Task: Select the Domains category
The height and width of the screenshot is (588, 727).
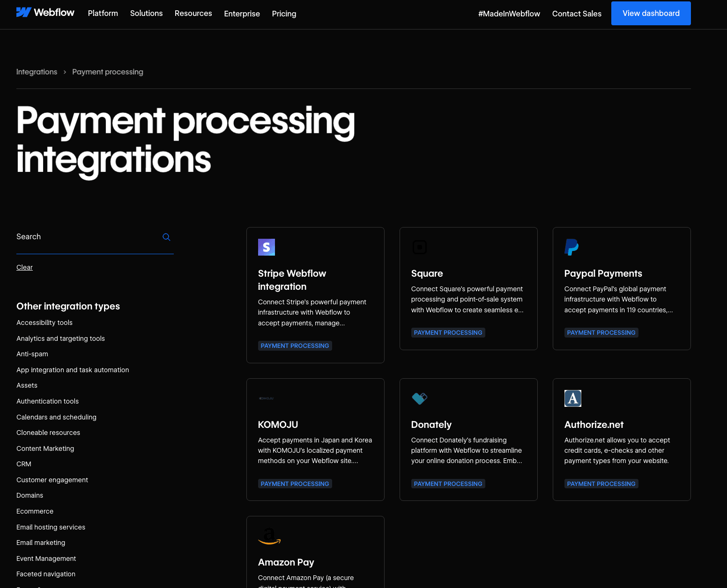Action: (x=30, y=495)
